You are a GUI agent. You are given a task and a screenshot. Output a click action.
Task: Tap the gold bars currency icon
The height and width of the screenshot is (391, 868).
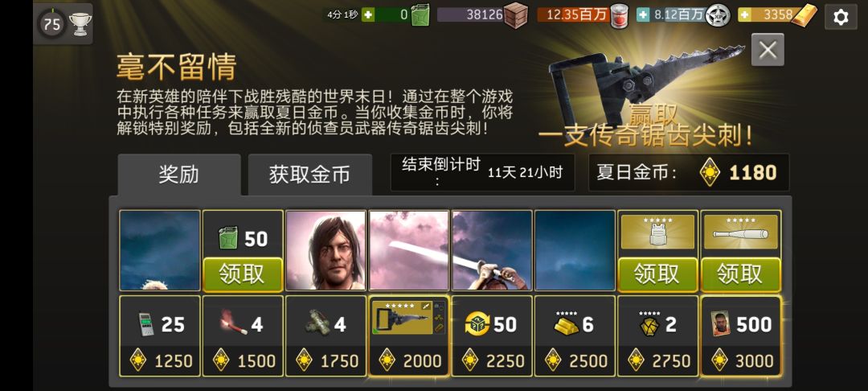[x=805, y=15]
